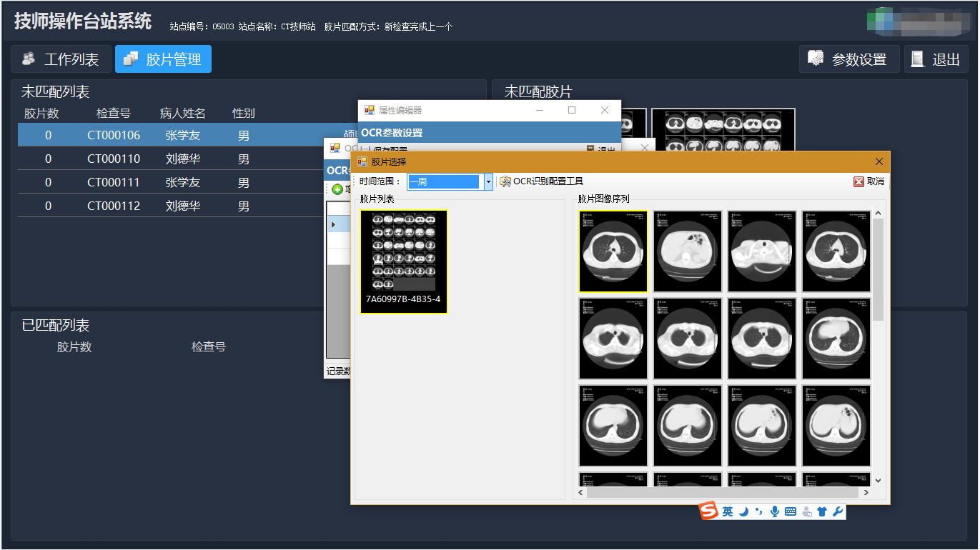Select the second CT image in the first row
This screenshot has height=550, width=980.
pyautogui.click(x=688, y=251)
